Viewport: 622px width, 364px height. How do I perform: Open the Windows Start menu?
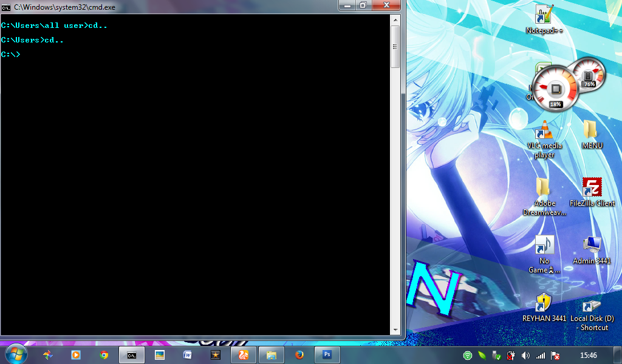(x=16, y=354)
